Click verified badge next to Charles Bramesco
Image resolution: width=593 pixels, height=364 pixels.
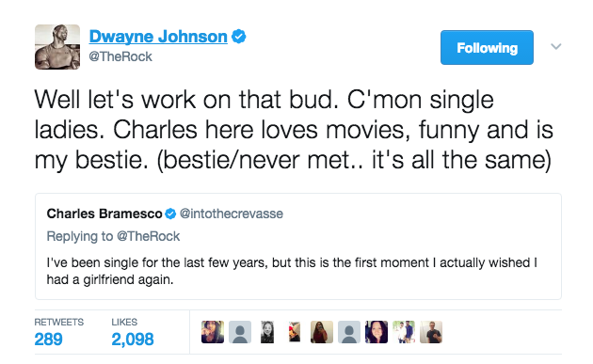pyautogui.click(x=171, y=214)
